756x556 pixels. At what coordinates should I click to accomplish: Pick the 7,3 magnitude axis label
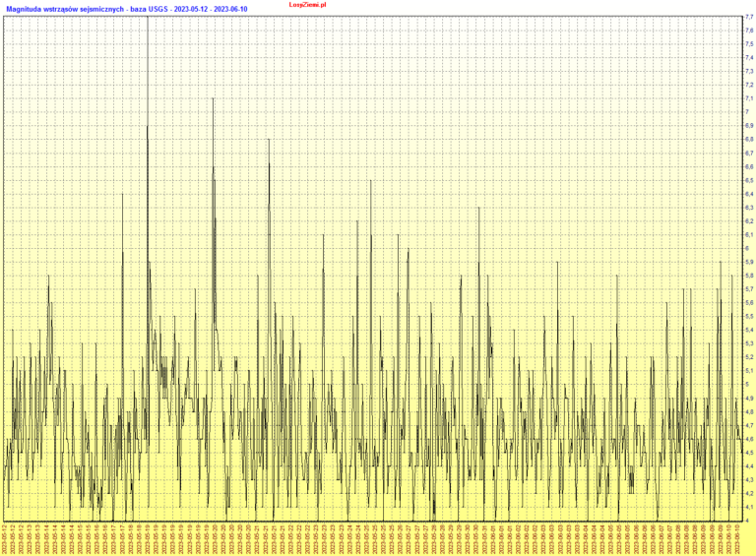tap(749, 71)
